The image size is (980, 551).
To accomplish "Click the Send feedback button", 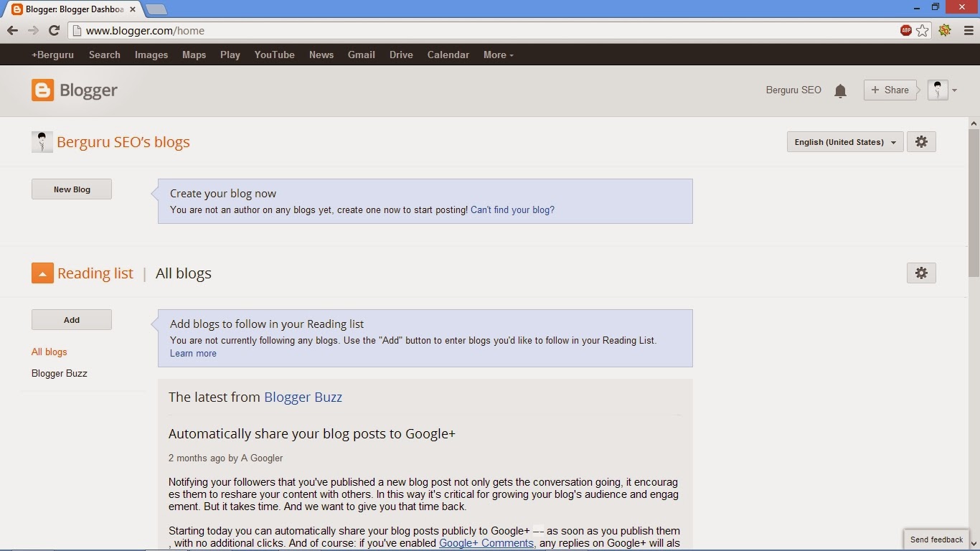I will click(x=936, y=540).
